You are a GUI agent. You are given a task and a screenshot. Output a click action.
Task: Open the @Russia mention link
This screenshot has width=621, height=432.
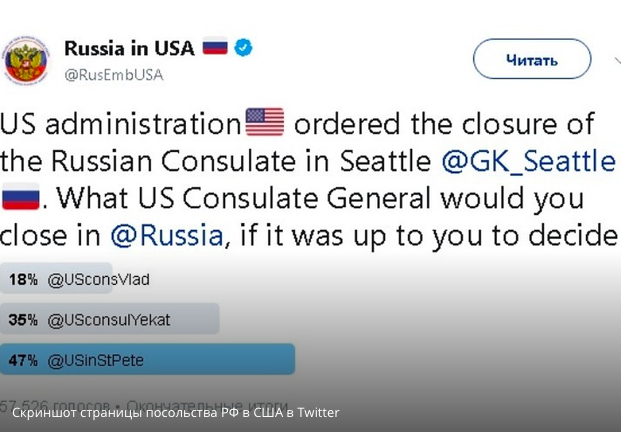pyautogui.click(x=167, y=235)
